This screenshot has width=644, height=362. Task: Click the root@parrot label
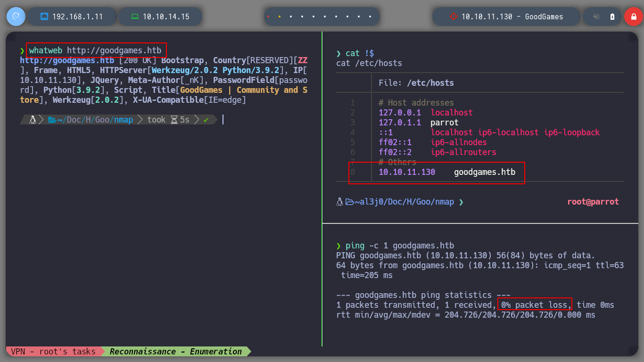(x=593, y=202)
